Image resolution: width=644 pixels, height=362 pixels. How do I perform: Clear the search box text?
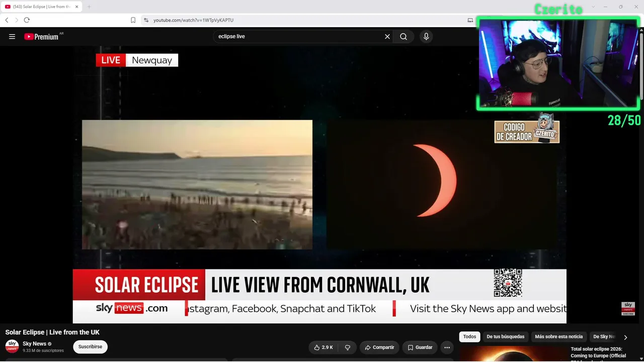click(x=387, y=37)
